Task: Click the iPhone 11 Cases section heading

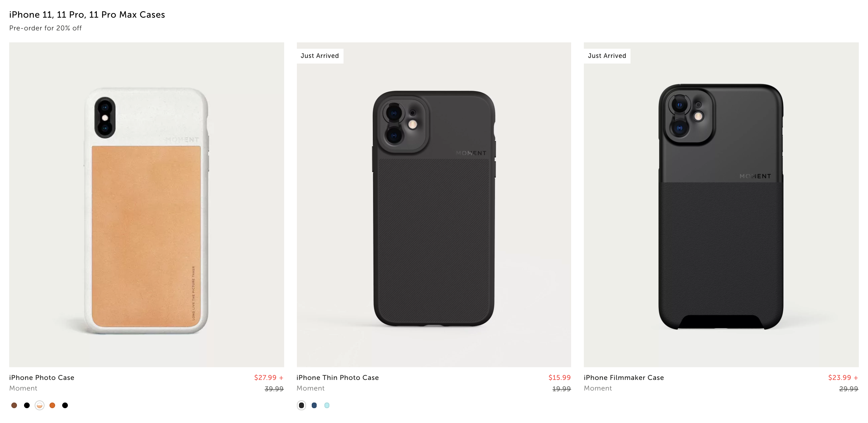Action: pos(87,14)
